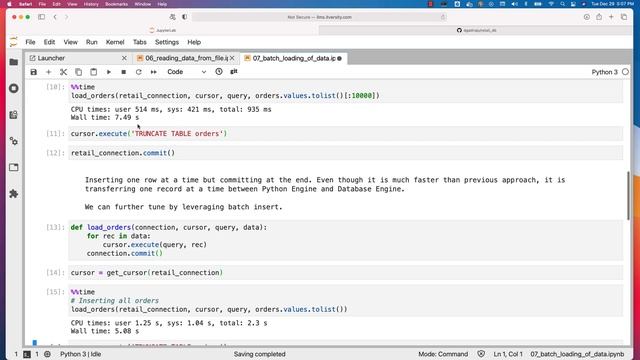The image size is (640, 360).
Task: Click the trusted shield icon in status bar
Action: [481, 354]
